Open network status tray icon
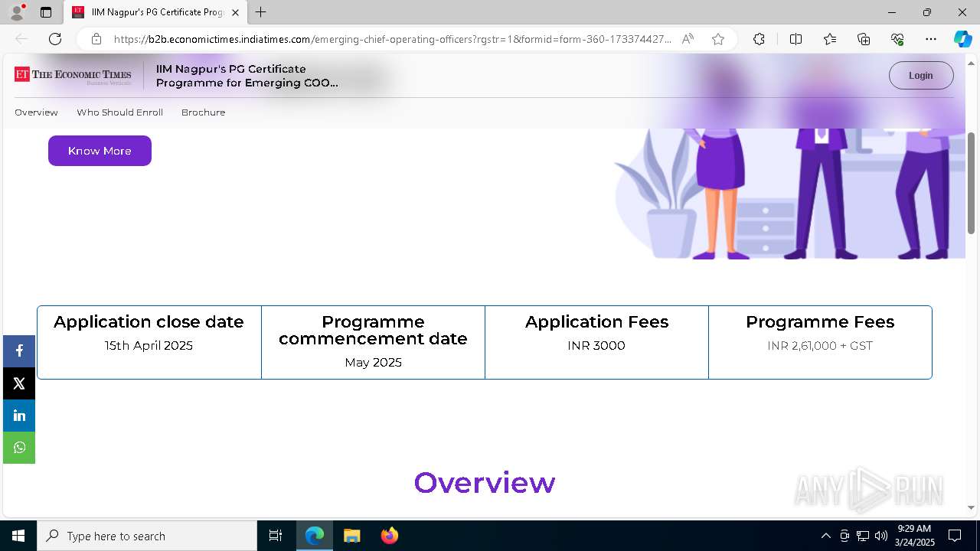Screen dimensions: 980x551 tap(863, 536)
